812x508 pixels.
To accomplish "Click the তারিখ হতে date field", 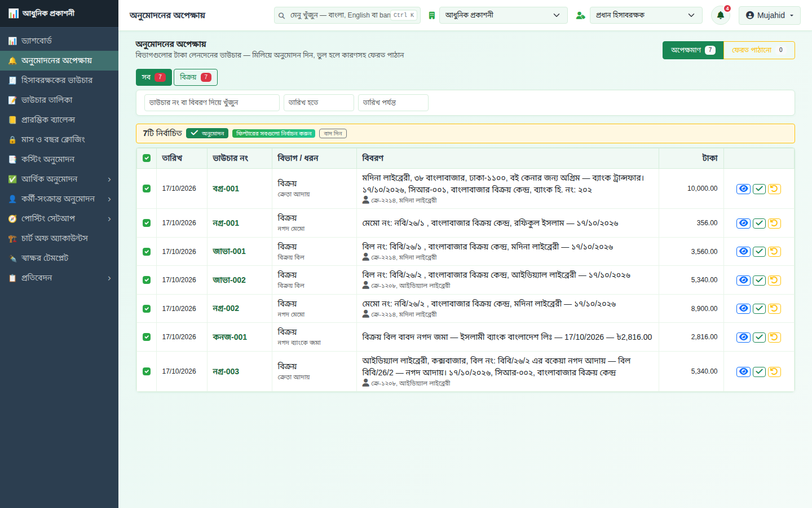I will (319, 103).
